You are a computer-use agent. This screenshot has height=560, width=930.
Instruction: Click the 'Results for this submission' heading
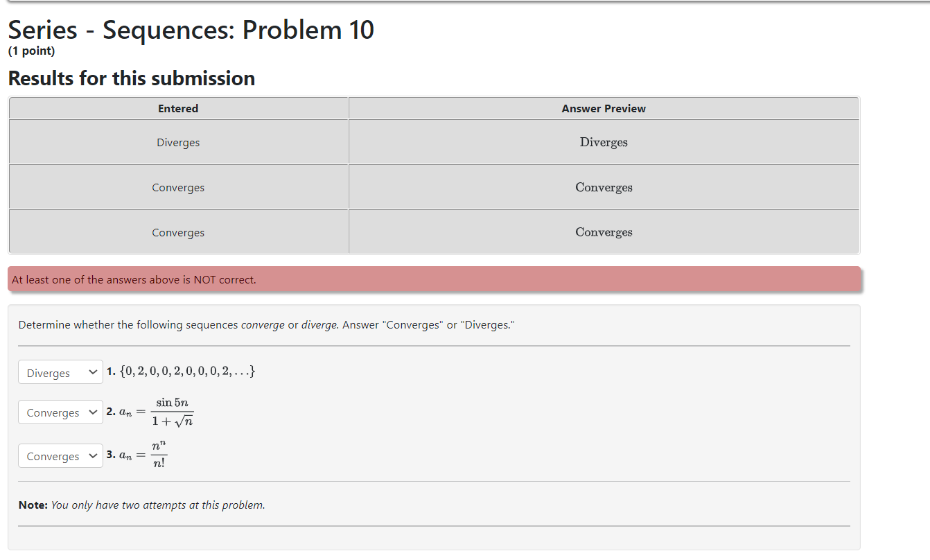click(x=131, y=78)
